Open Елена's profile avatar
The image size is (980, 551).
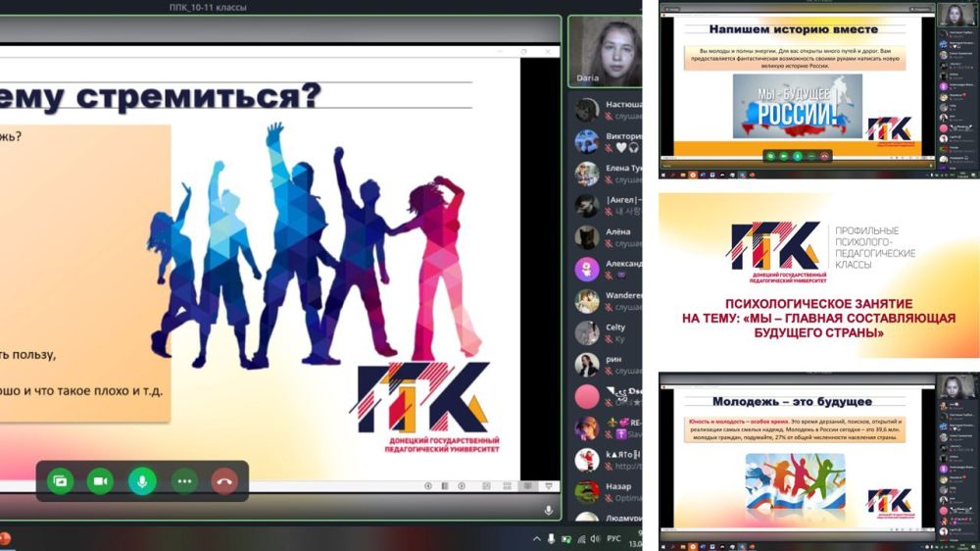tap(587, 174)
